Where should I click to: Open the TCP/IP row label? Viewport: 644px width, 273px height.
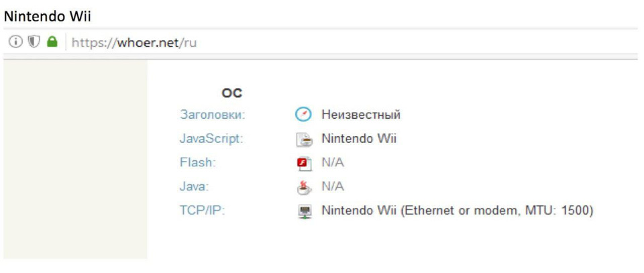[201, 211]
